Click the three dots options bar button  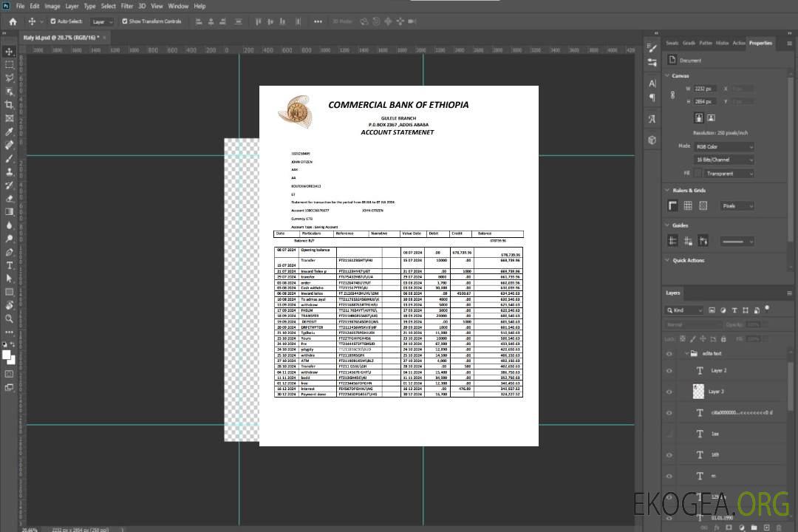point(318,21)
